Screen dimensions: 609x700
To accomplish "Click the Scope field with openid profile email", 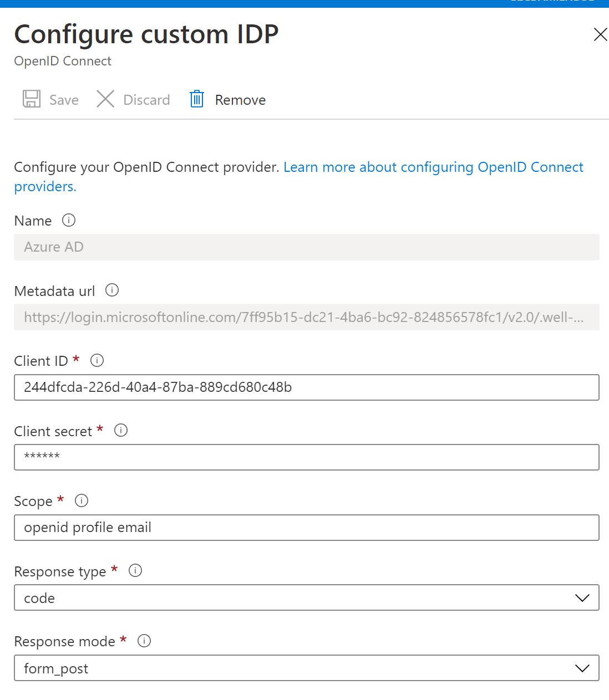I will point(306,528).
